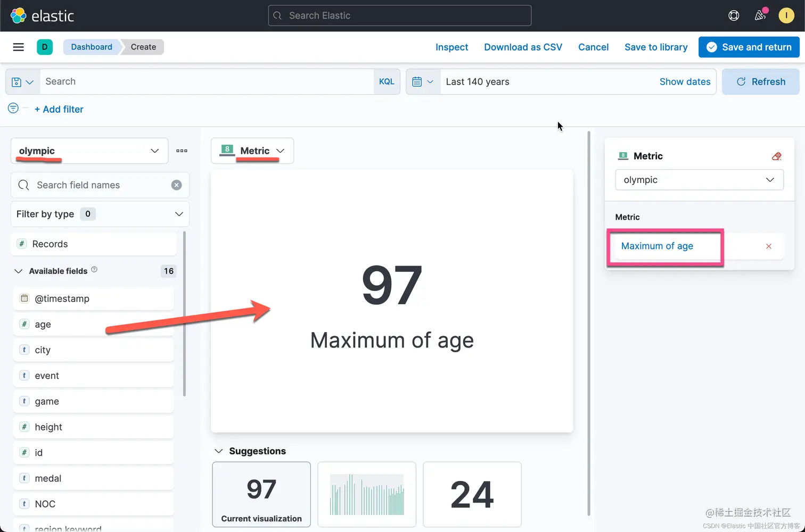Click the game field
Screen dimensions: 805x532
[x=94, y=401]
